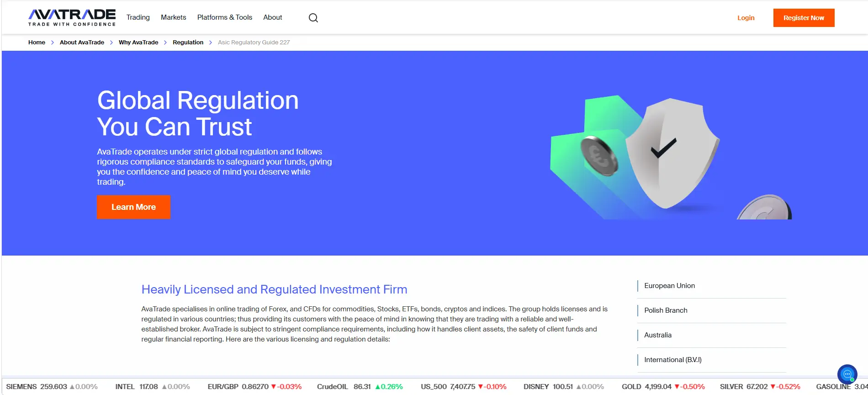Open the site search magnifier icon
The height and width of the screenshot is (395, 868).
click(313, 18)
